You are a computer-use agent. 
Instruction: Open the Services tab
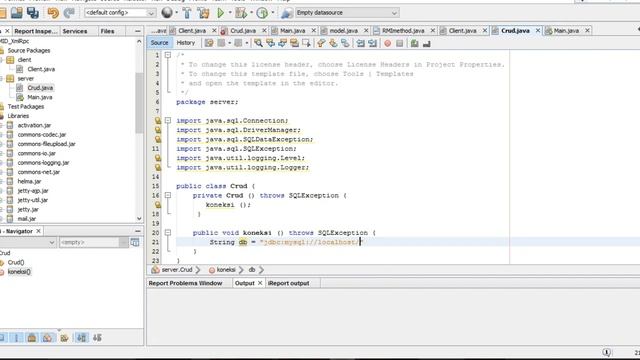(x=75, y=31)
